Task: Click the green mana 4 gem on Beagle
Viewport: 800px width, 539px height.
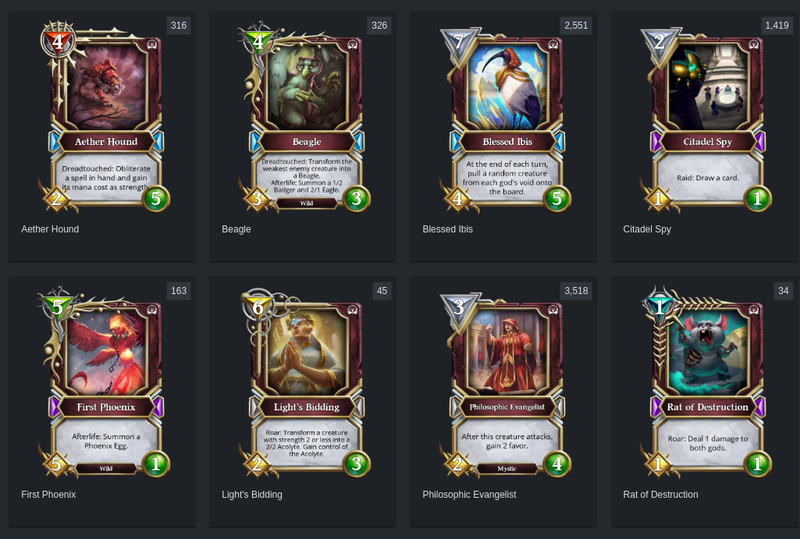Action: pyautogui.click(x=258, y=42)
